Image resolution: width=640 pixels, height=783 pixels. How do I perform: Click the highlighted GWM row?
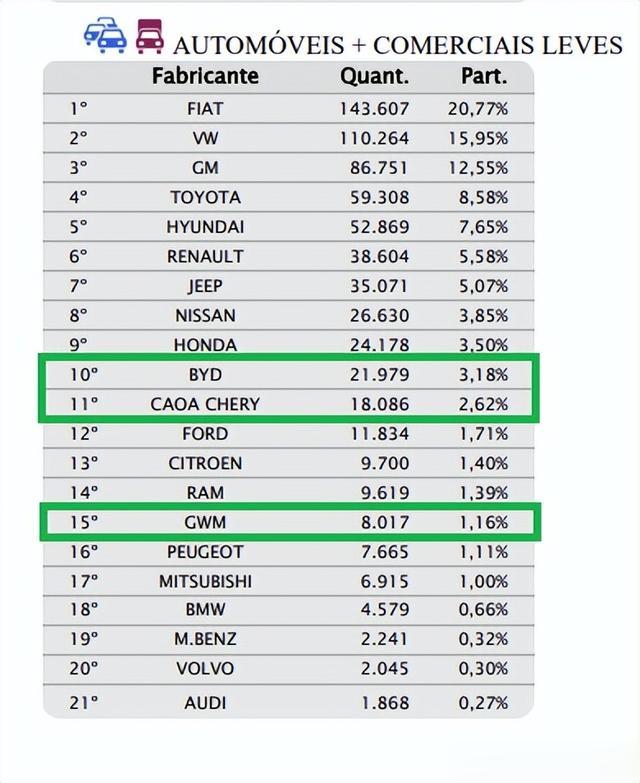click(205, 522)
